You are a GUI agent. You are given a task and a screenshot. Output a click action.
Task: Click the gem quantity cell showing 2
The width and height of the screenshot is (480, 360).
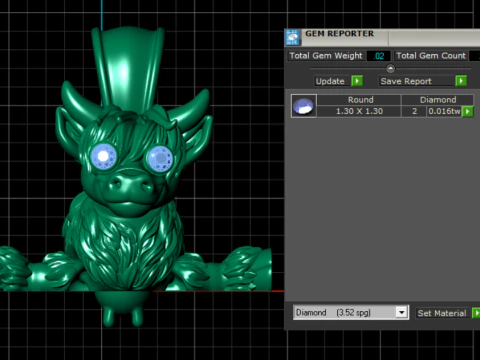[414, 111]
